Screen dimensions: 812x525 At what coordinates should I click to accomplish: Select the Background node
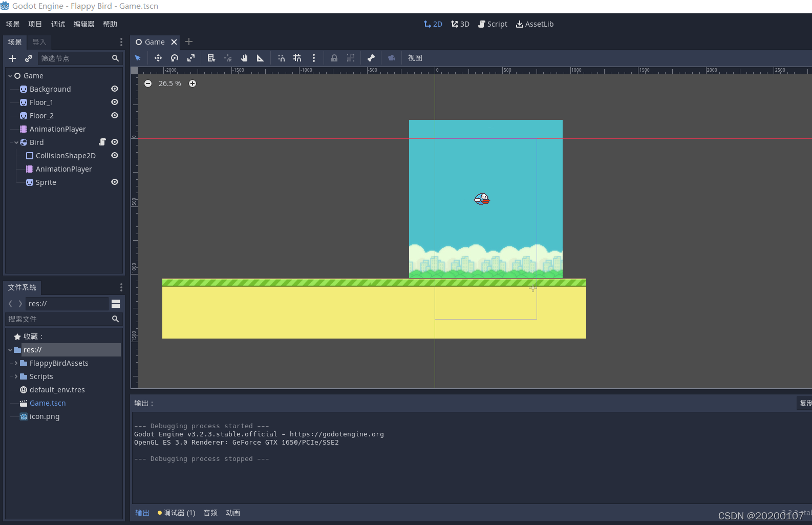(x=50, y=89)
